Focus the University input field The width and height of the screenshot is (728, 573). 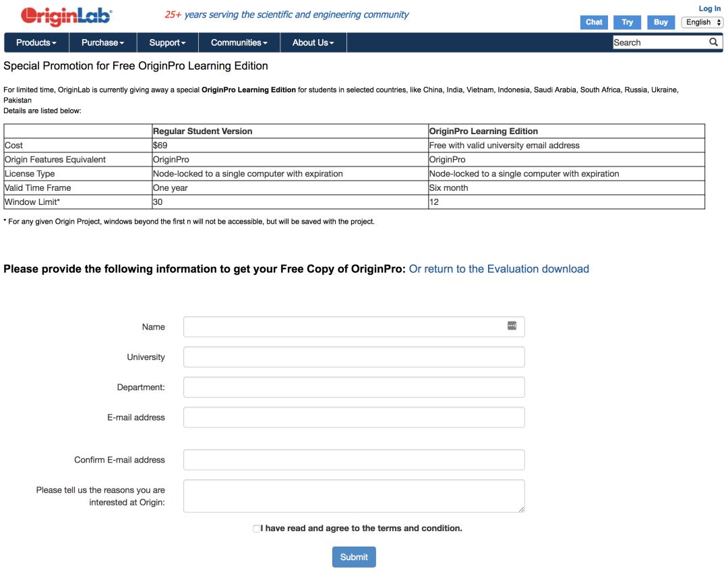coord(354,357)
